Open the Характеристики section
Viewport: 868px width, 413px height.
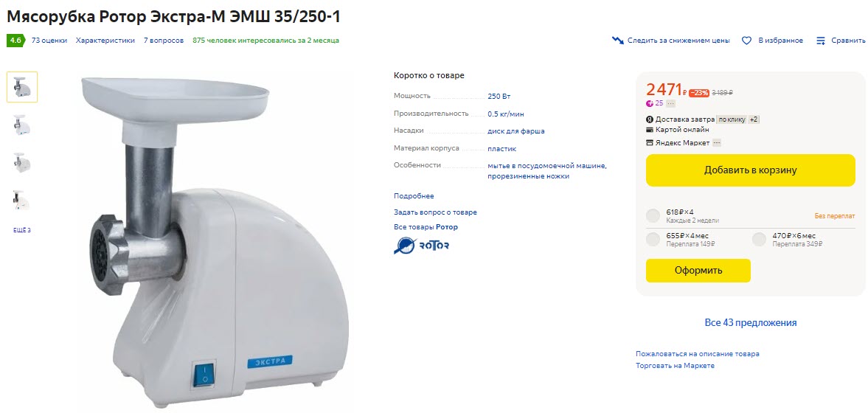tap(105, 41)
